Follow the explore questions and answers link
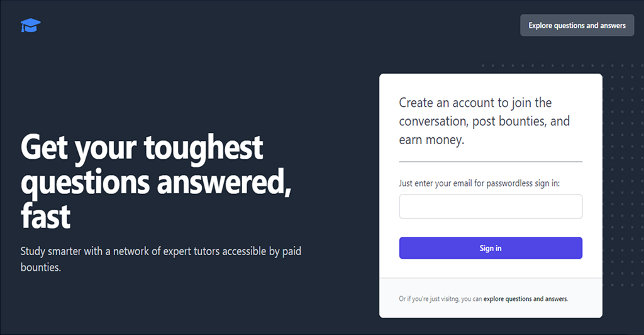The image size is (644, 335). point(526,299)
